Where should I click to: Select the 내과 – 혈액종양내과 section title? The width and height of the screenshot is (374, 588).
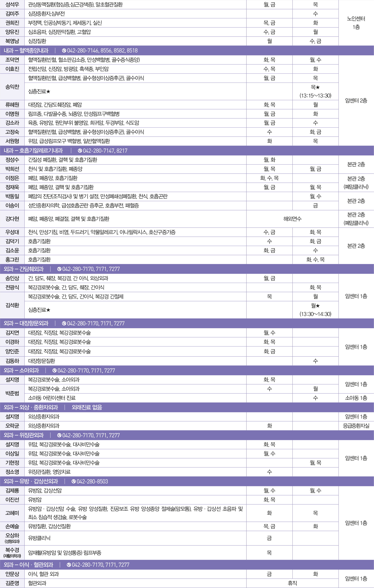pyautogui.click(x=26, y=50)
